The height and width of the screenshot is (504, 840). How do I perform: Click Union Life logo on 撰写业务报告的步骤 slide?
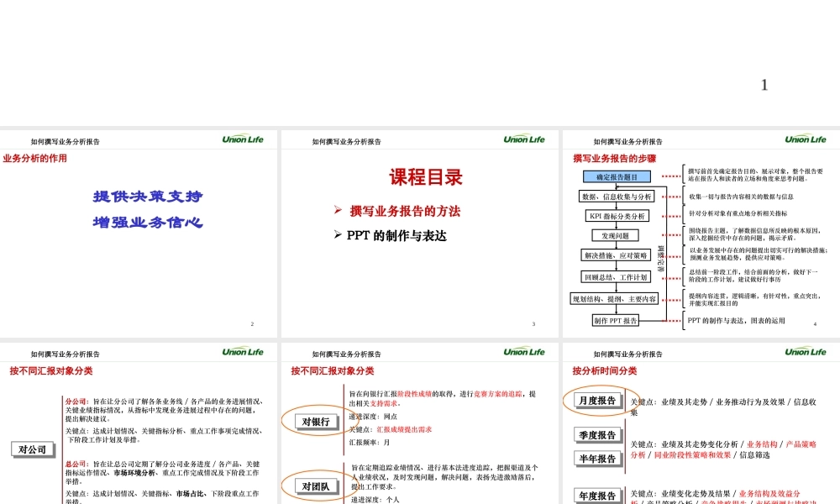[806, 139]
